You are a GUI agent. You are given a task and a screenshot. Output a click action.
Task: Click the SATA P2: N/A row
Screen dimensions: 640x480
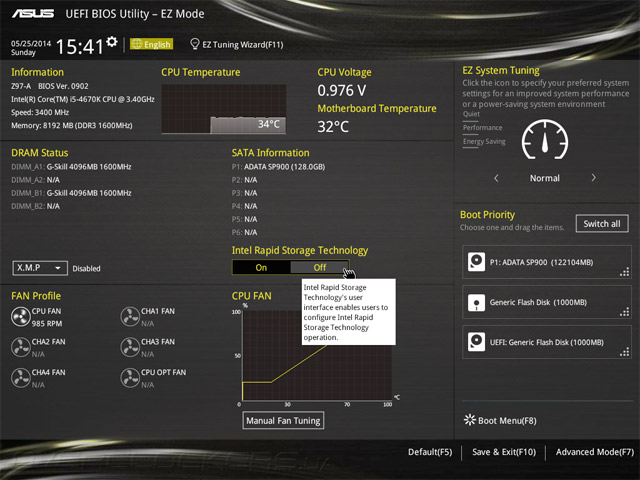tap(244, 180)
